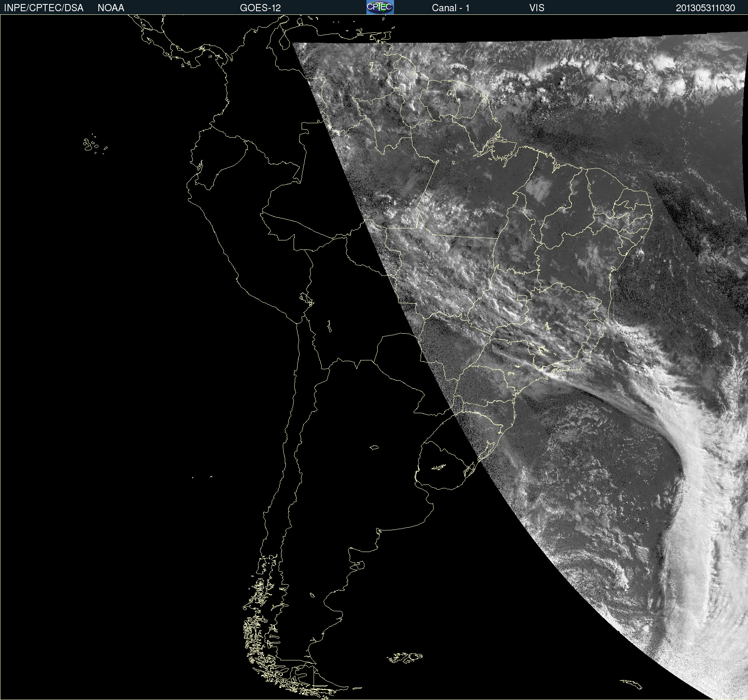This screenshot has height=700, width=748.
Task: Click the 201305311030 timestamp
Action: pyautogui.click(x=705, y=8)
